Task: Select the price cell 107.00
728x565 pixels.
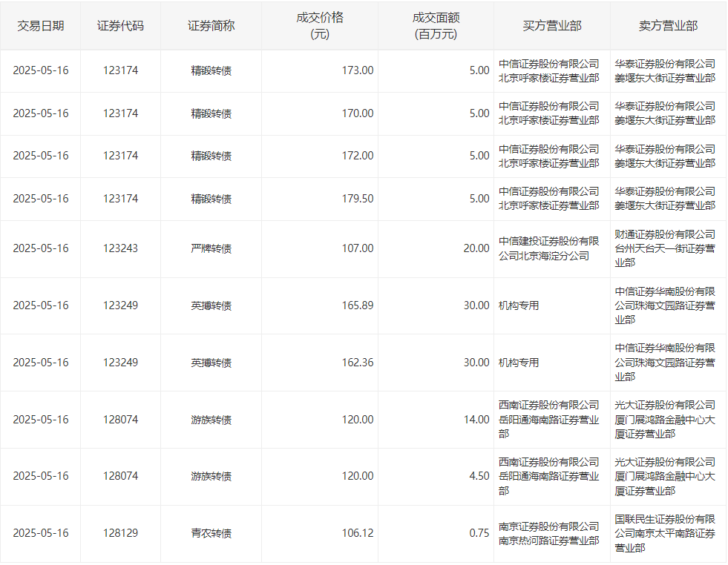Action: coord(358,248)
